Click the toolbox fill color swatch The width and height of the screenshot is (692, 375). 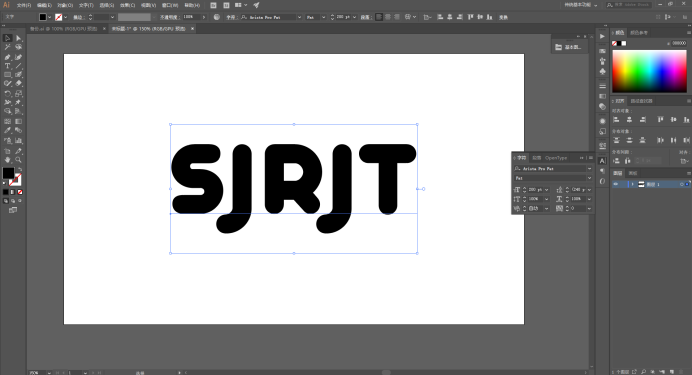(x=8, y=173)
